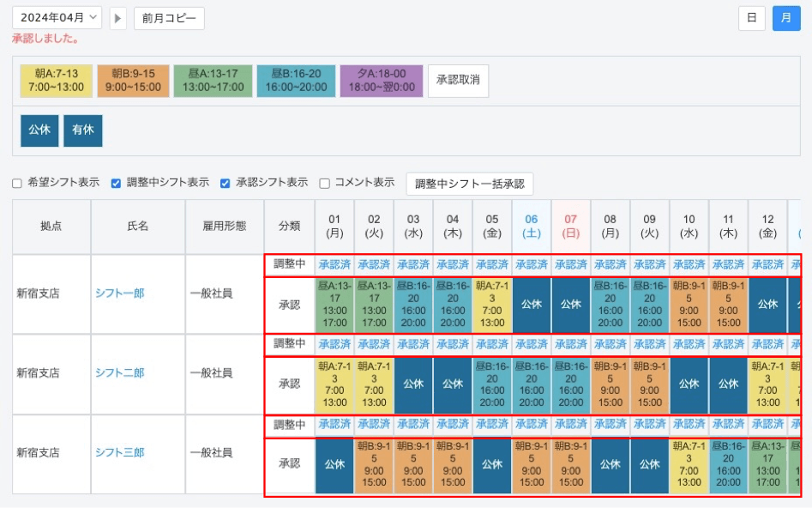The image size is (812, 508).
Task: Switch to 月 month view
Action: [x=785, y=18]
